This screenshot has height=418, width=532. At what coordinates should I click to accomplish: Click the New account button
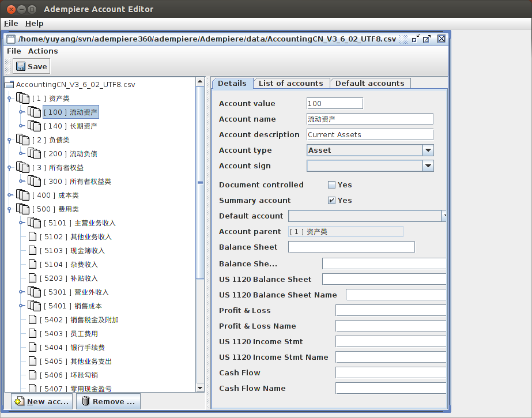pyautogui.click(x=41, y=401)
